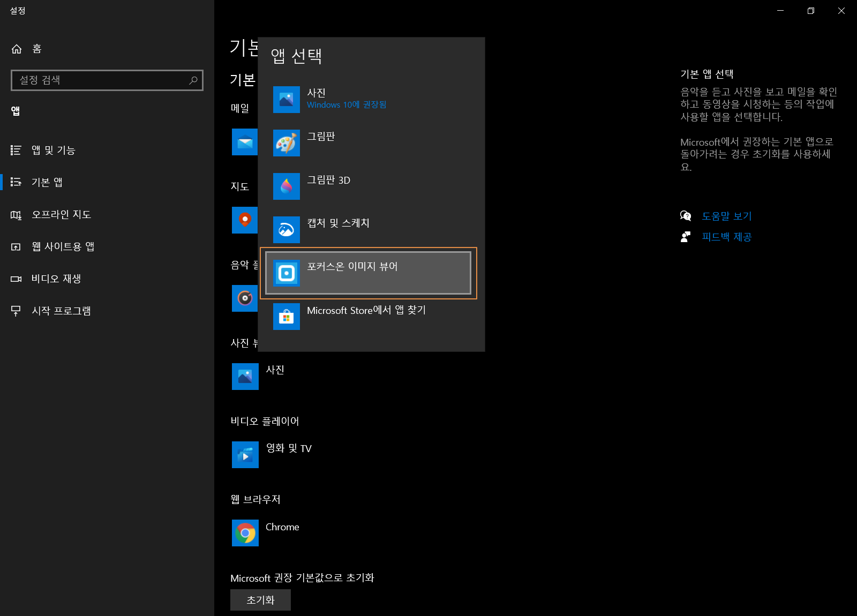Click the '비디오 플레이어' section heading

[265, 421]
